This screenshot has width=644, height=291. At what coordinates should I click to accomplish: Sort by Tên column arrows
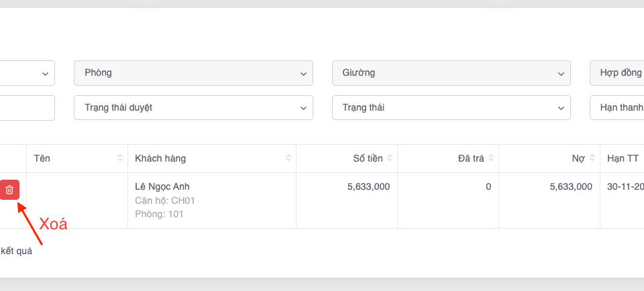[120, 158]
